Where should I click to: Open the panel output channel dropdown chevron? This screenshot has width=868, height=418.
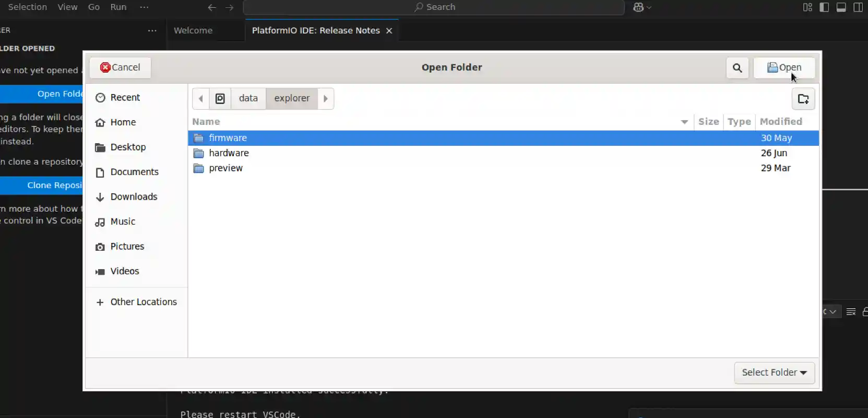(x=832, y=312)
